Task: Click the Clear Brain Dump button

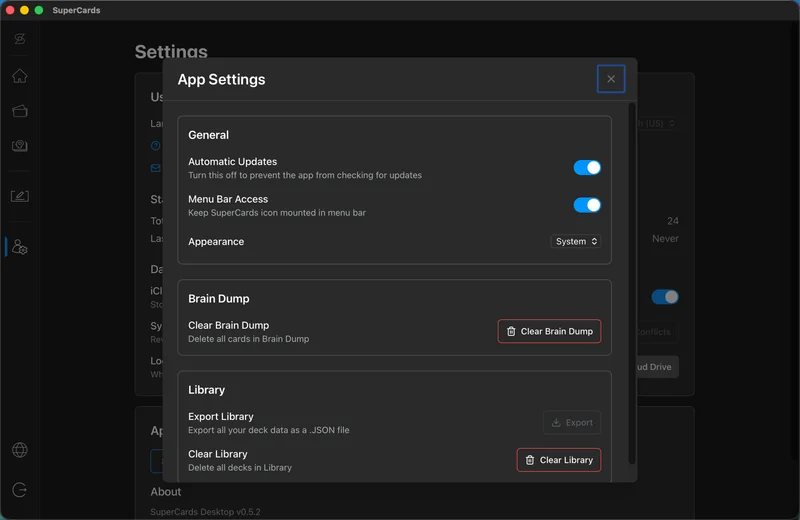Action: click(x=549, y=331)
